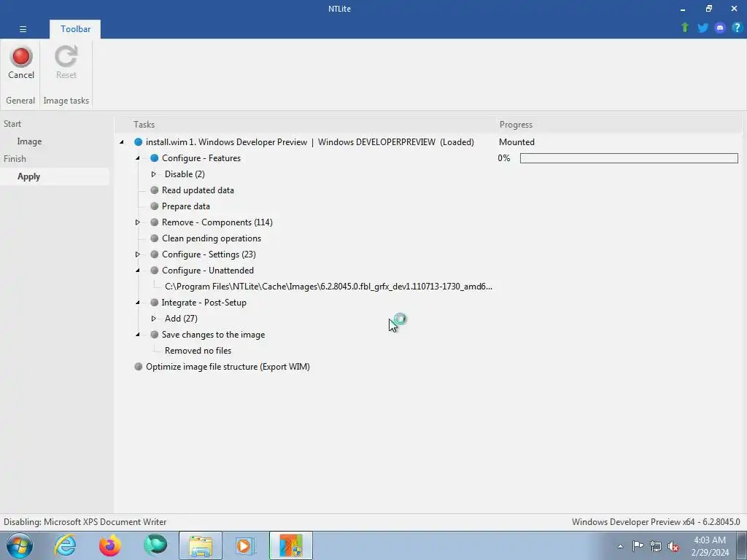Click the Progress column header
Screen dimensions: 747x560
pyautogui.click(x=619, y=124)
